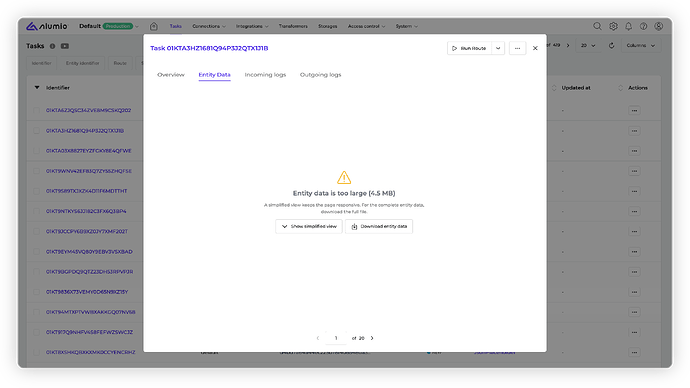This screenshot has height=388, width=690.
Task: Open the Run Route dropdown arrow
Action: (x=498, y=48)
